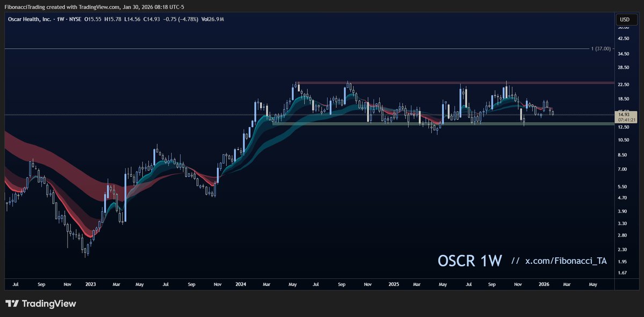The width and height of the screenshot is (644, 317).
Task: Click the 1 (37.00) Fibonacci level label
Action: point(602,49)
